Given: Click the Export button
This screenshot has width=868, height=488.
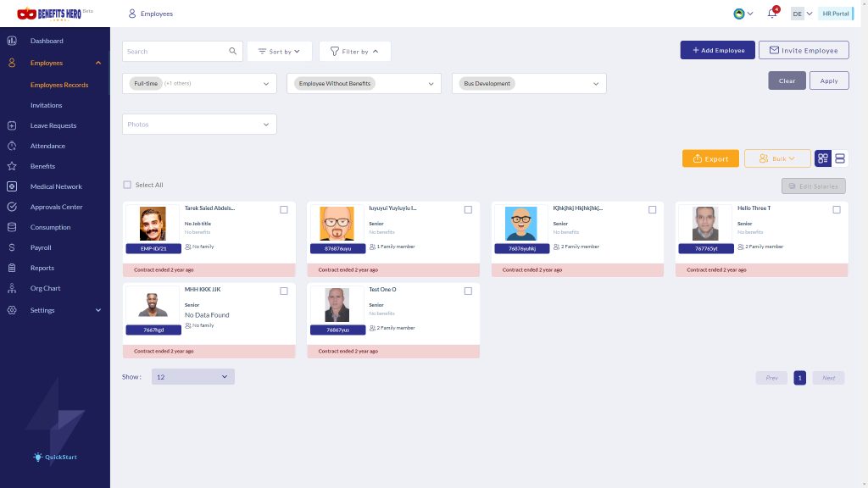Looking at the screenshot, I should pyautogui.click(x=710, y=158).
